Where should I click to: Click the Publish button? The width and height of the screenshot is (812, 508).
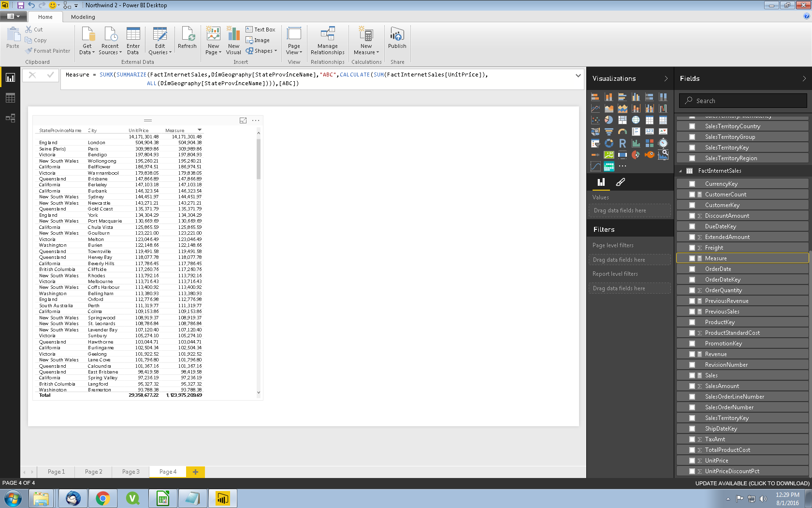point(397,38)
